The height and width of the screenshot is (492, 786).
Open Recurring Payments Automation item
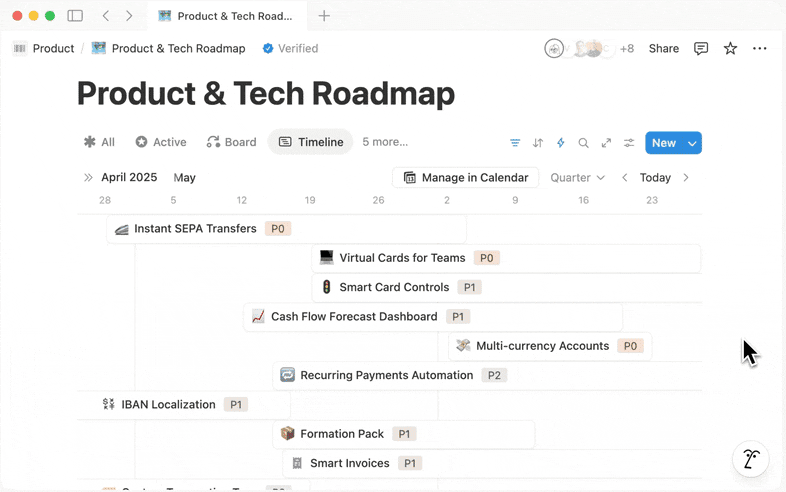487,375
